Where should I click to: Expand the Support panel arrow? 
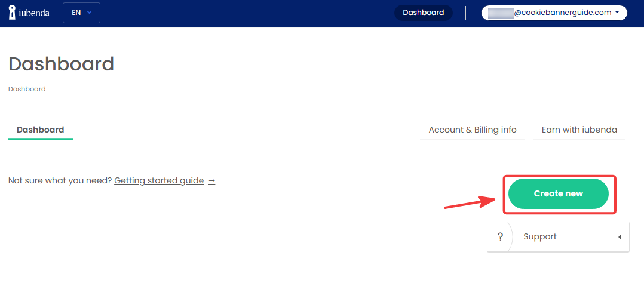click(x=620, y=237)
